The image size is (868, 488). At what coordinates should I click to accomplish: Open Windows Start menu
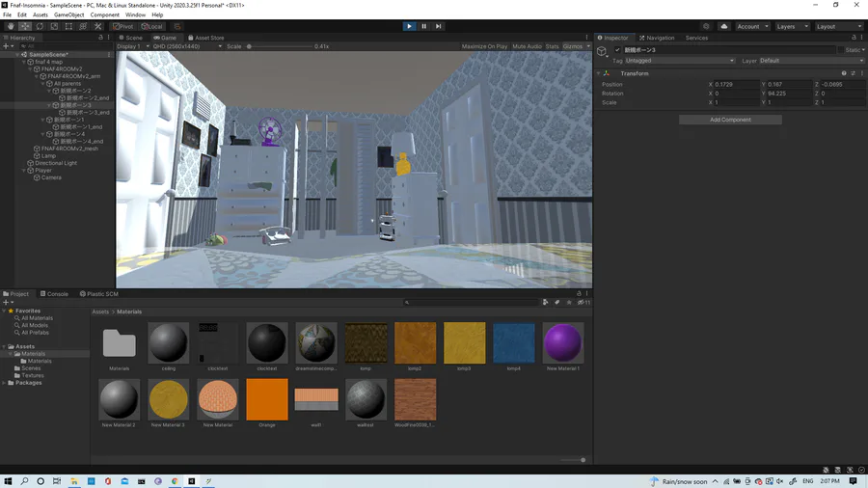(x=8, y=481)
